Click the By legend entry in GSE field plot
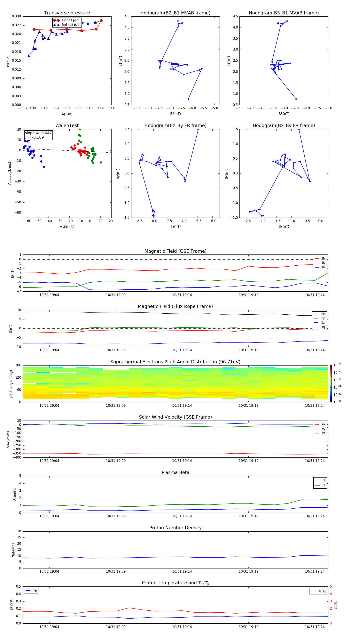Viewport: 351px width, 644px height. (x=320, y=263)
